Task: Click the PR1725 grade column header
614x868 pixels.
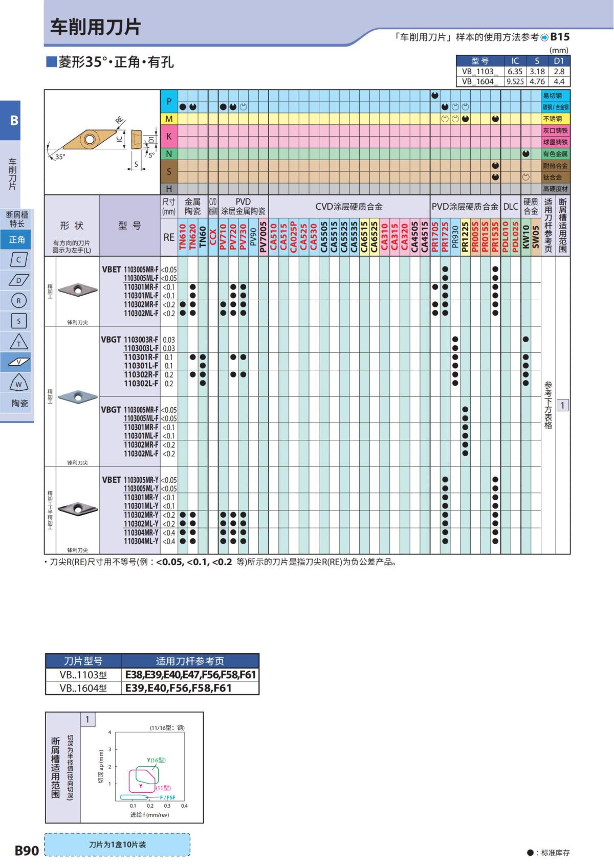Action: (x=445, y=237)
